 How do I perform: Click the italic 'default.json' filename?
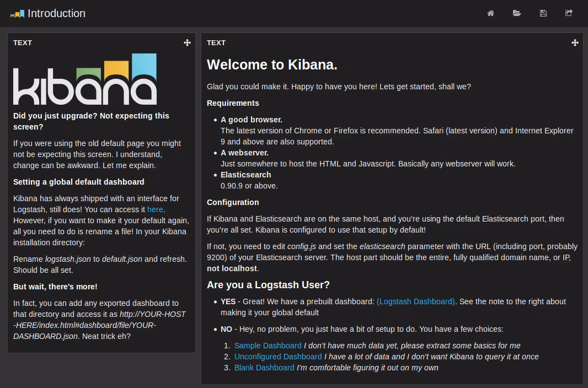(122, 259)
